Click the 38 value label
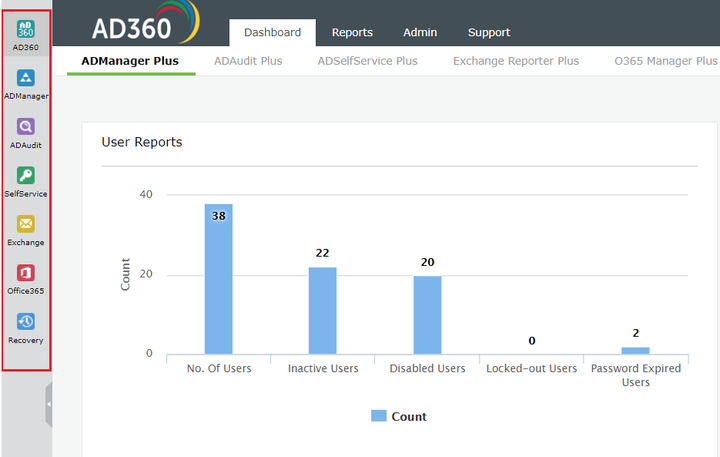The width and height of the screenshot is (720, 457). pyautogui.click(x=219, y=216)
